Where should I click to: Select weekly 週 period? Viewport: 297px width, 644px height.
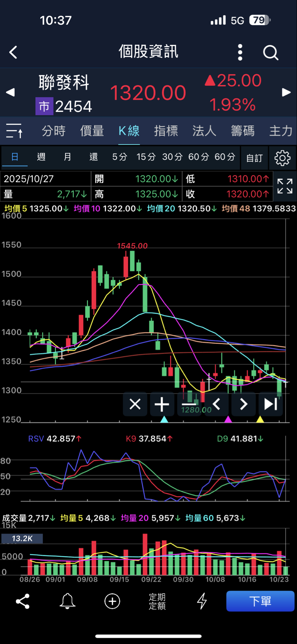point(41,157)
